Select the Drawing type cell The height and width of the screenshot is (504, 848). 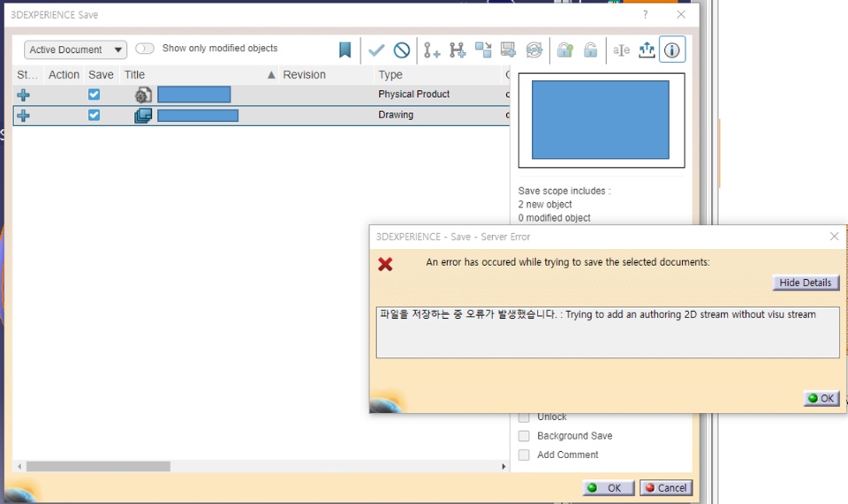(396, 115)
